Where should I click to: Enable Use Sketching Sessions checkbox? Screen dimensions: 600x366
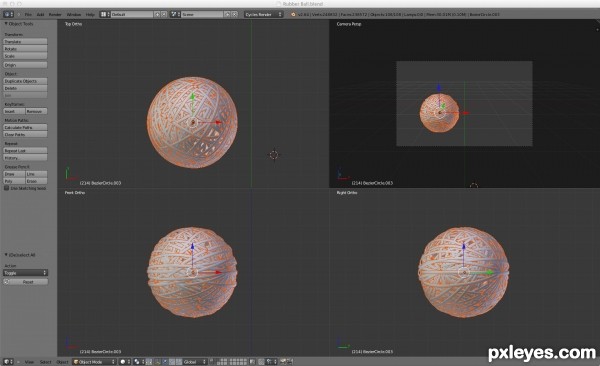tap(7, 188)
